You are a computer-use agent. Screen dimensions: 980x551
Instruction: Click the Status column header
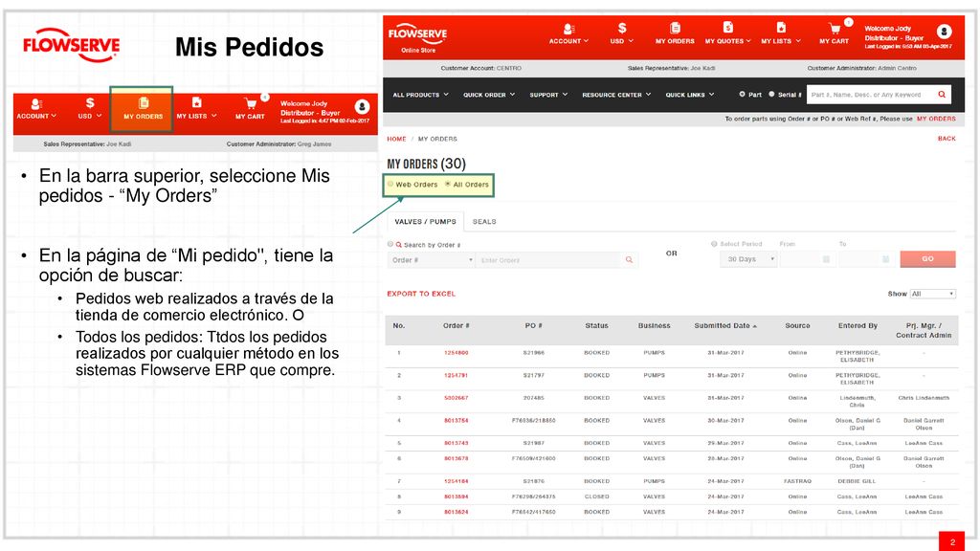(597, 326)
